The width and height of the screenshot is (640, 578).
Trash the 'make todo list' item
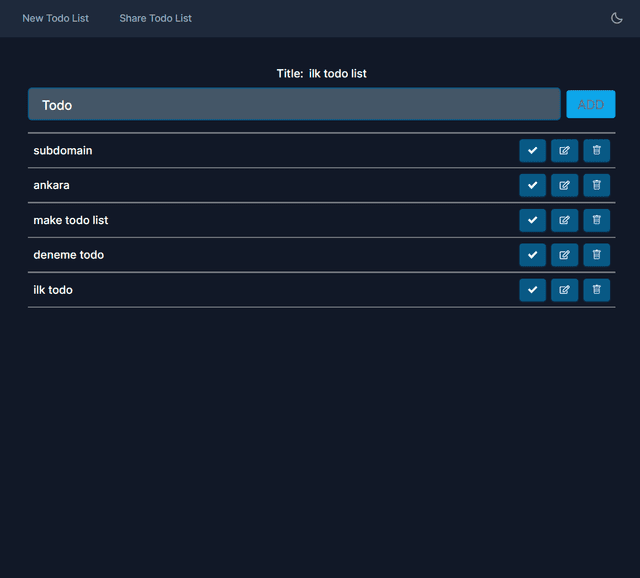point(596,220)
